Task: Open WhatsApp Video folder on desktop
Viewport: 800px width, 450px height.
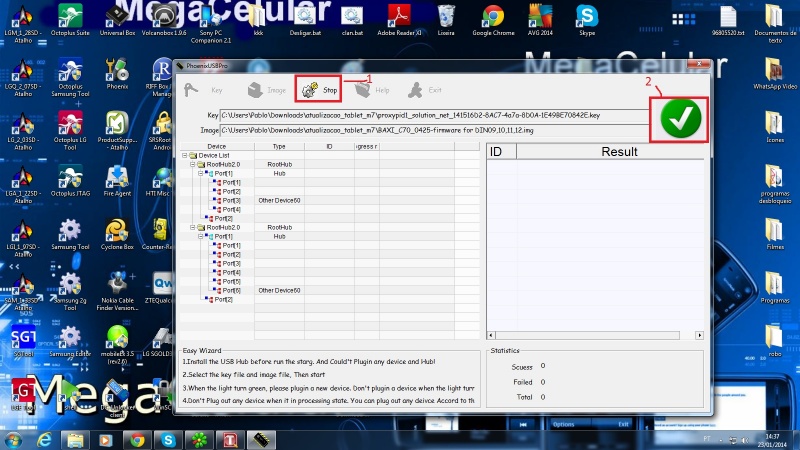Action: [x=774, y=74]
